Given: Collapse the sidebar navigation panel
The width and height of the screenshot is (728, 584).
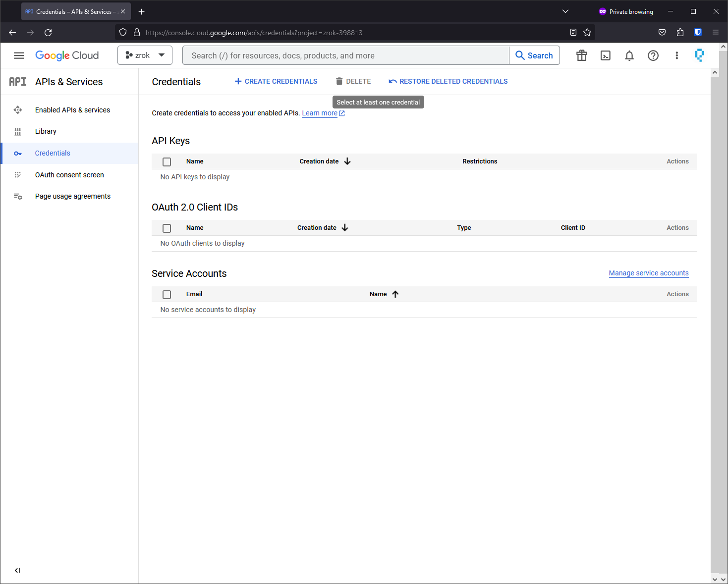Looking at the screenshot, I should point(17,570).
